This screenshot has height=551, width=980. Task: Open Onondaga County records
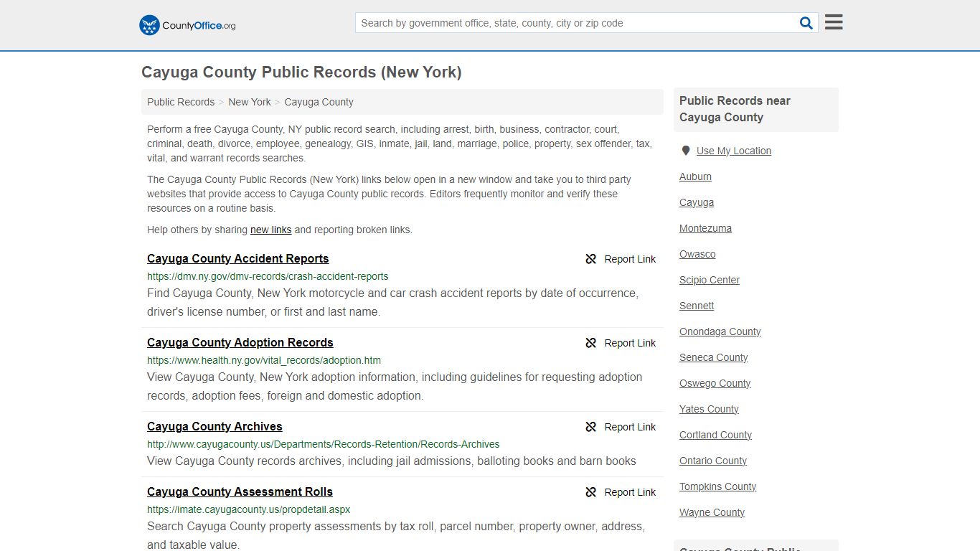click(720, 331)
